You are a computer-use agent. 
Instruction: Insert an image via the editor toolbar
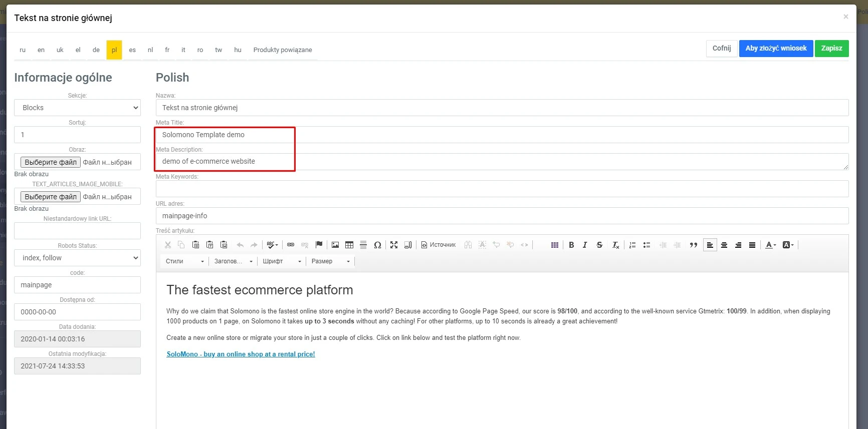point(335,245)
